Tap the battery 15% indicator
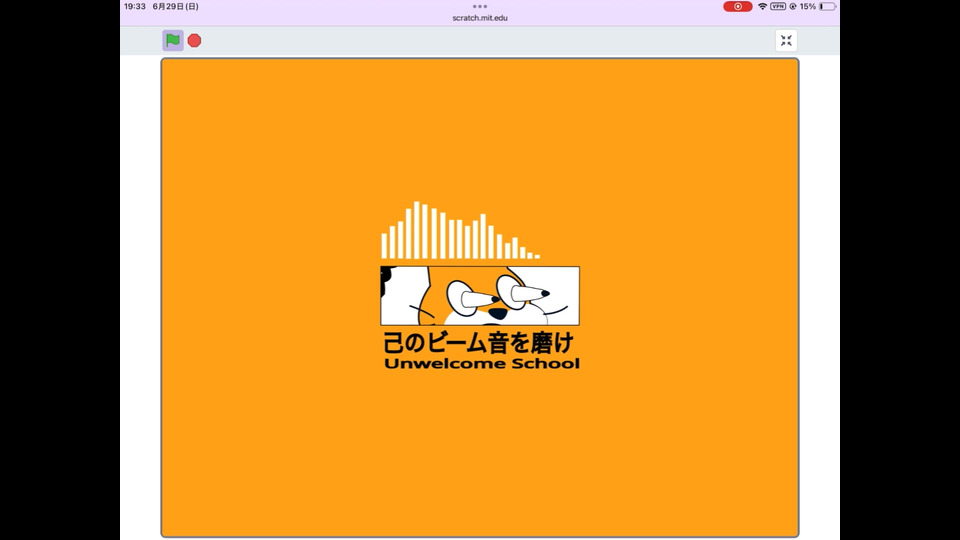This screenshot has width=960, height=540. [x=817, y=6]
